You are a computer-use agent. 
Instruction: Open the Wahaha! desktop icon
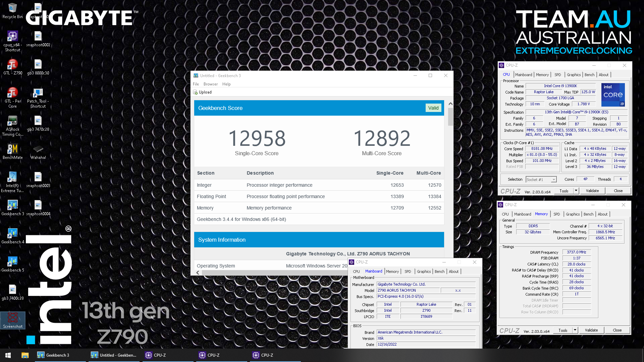(38, 152)
